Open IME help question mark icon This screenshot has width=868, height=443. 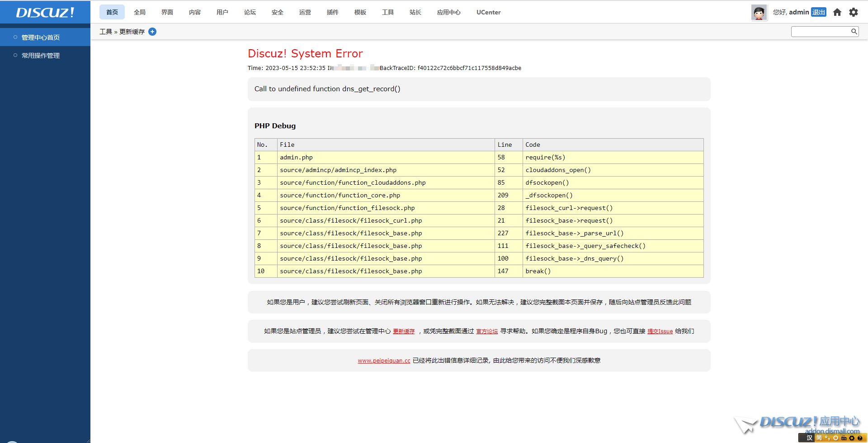860,438
